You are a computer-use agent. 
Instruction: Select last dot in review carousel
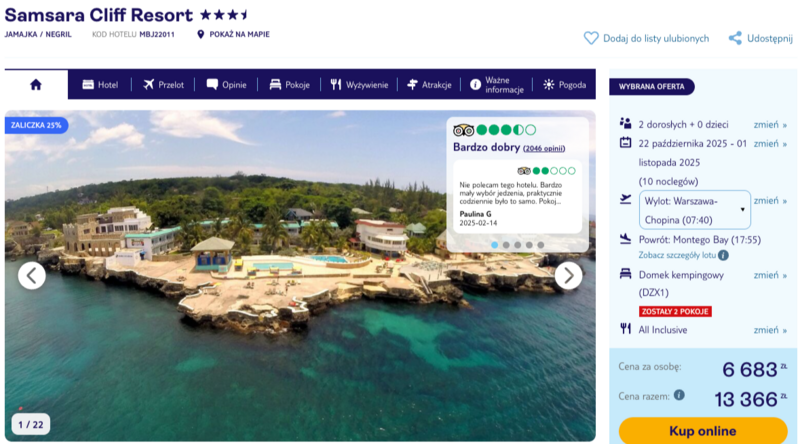coord(541,245)
